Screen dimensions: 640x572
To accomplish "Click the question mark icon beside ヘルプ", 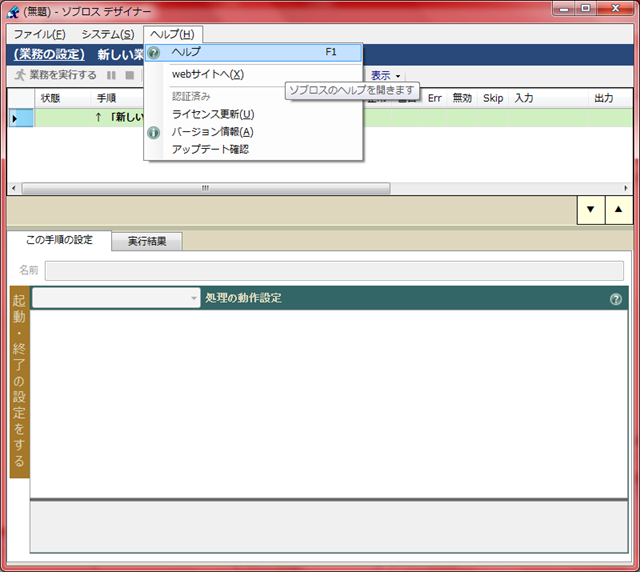I will click(153, 53).
